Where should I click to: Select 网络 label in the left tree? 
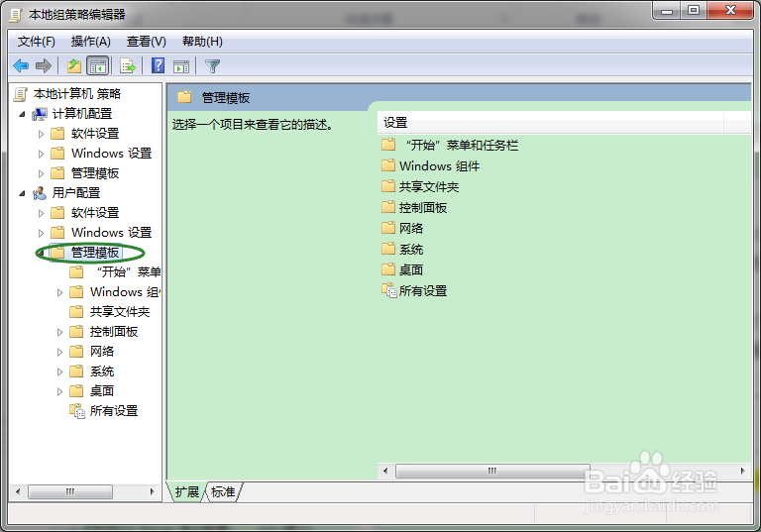102,352
